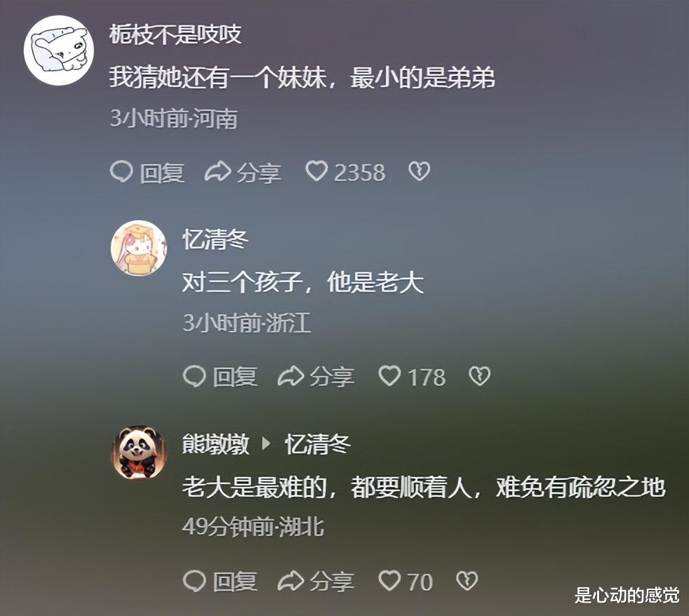
Task: Click the 回复 text under the first comment
Action: [x=162, y=172]
